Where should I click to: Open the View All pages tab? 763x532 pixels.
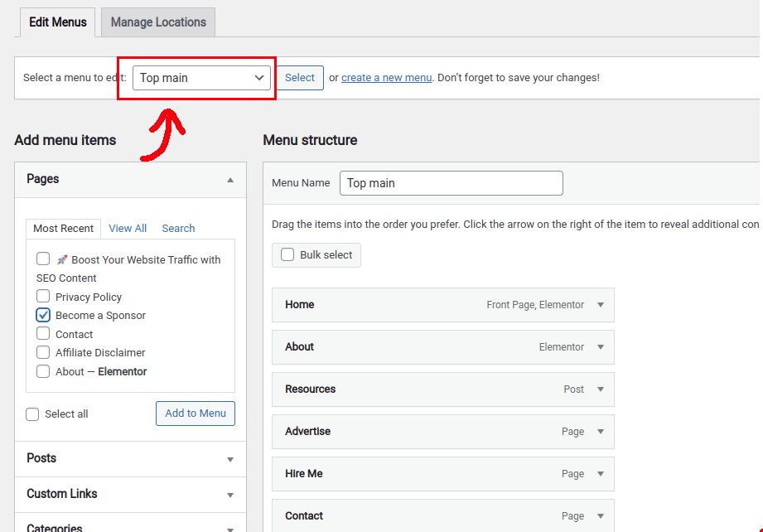pos(128,228)
